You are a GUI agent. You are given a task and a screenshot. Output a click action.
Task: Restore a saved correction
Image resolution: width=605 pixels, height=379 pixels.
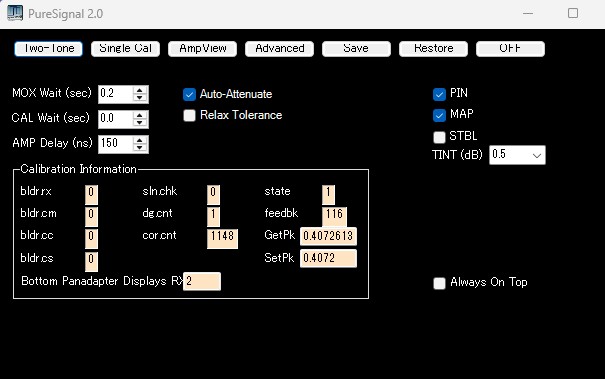(x=433, y=49)
